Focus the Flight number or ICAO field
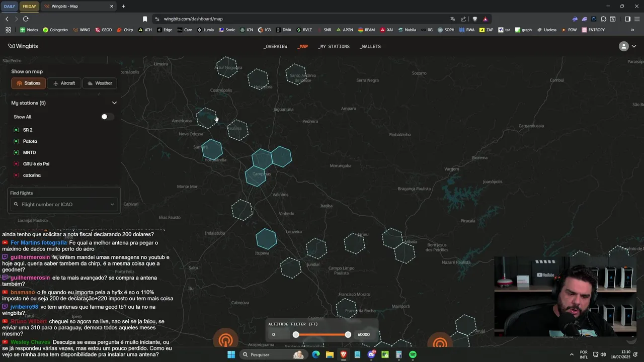The image size is (644, 362). point(64,204)
